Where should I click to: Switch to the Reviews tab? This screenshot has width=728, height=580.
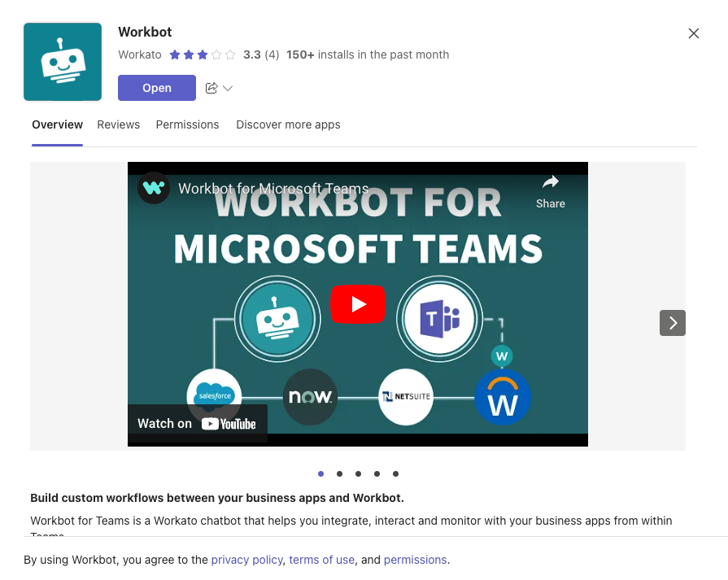[118, 124]
